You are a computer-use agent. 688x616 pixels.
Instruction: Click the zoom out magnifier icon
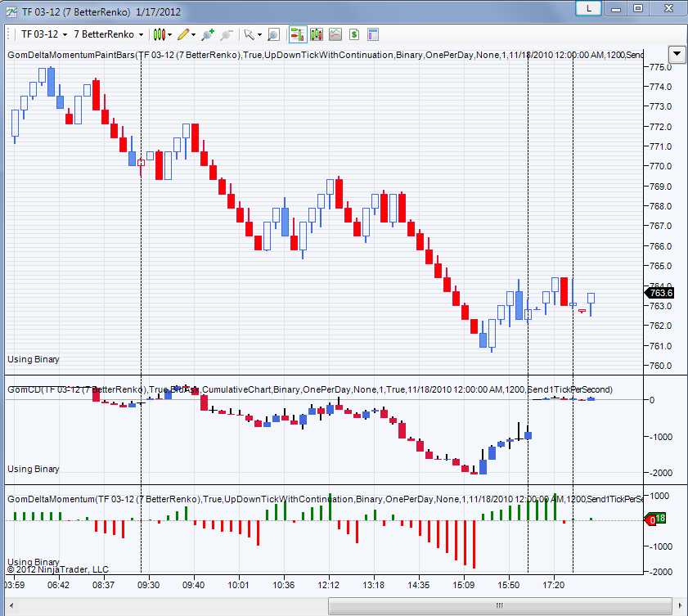point(226,34)
